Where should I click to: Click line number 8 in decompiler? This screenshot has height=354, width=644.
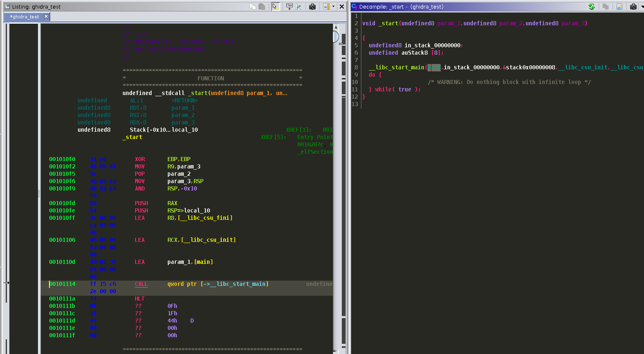(x=356, y=67)
